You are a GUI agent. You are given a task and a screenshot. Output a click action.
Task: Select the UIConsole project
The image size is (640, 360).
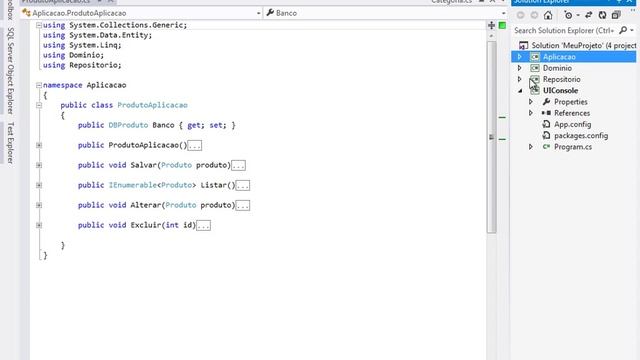560,91
